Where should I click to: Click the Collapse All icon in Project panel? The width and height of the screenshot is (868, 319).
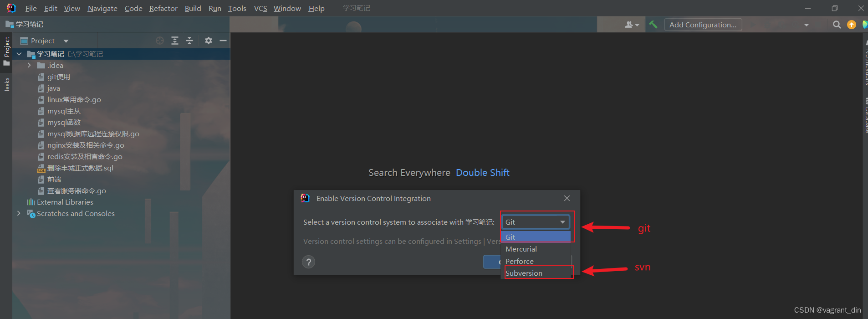189,41
